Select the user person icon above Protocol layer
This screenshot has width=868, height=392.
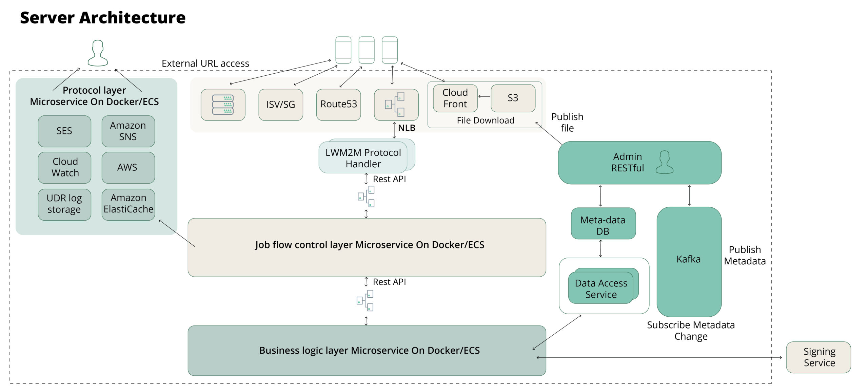click(98, 52)
